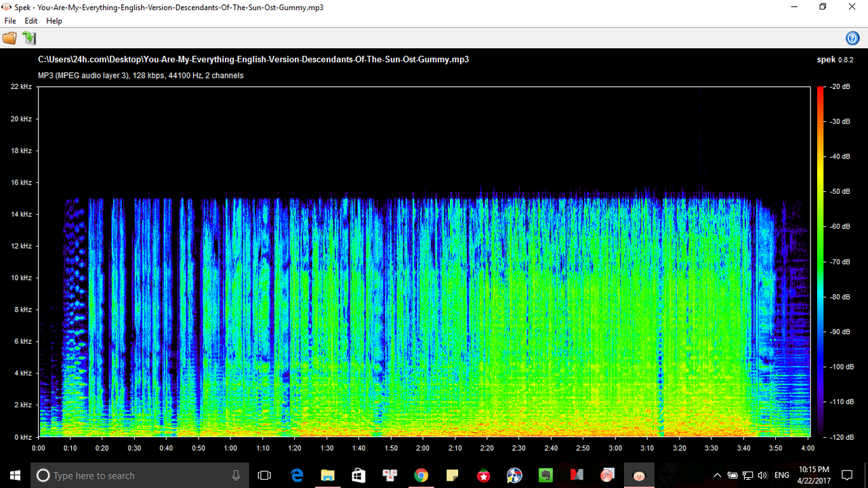
Task: Open File Explorer from the taskbar
Action: point(328,476)
